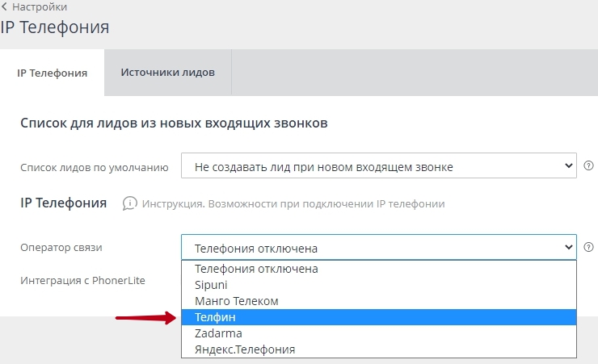Choose Sipuni from the operator list

213,285
